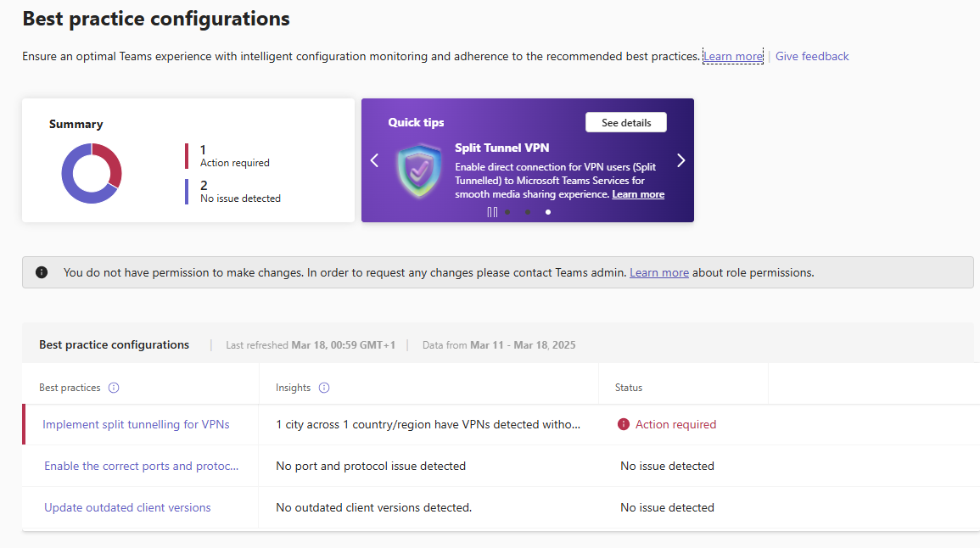Open Learn more in the Quick tips card
Viewport: 980px width, 548px height.
[x=638, y=194]
